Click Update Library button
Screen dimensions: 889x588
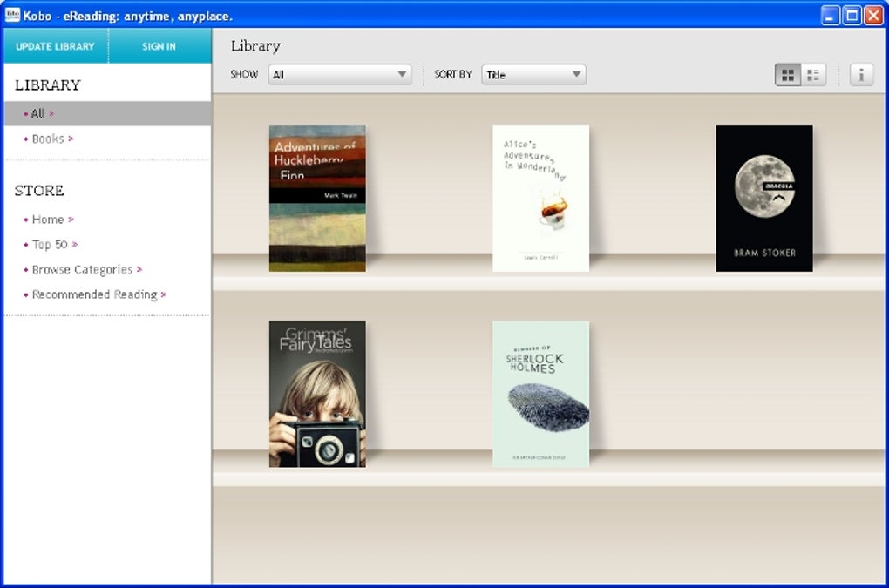(x=55, y=46)
